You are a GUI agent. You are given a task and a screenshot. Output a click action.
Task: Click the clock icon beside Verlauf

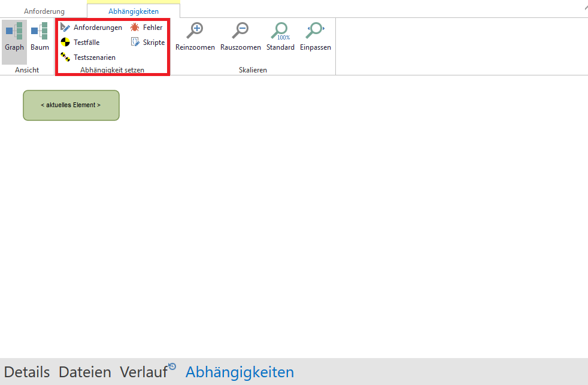click(172, 366)
